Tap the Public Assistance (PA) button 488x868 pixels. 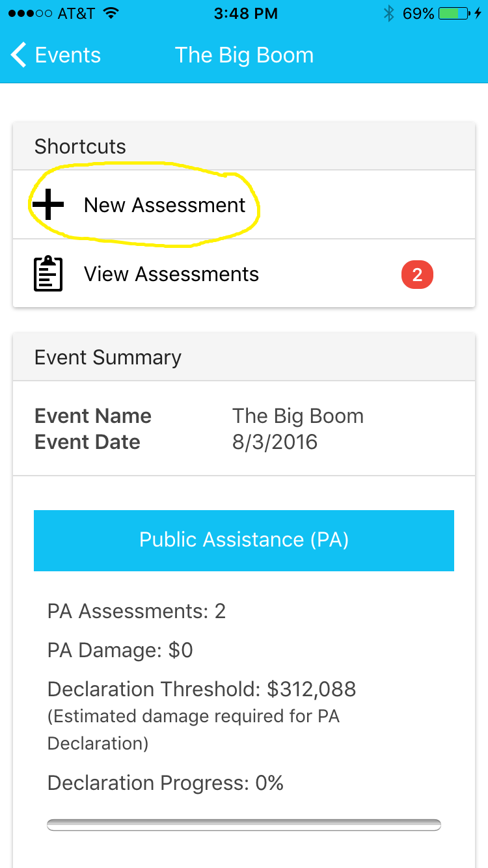click(244, 541)
